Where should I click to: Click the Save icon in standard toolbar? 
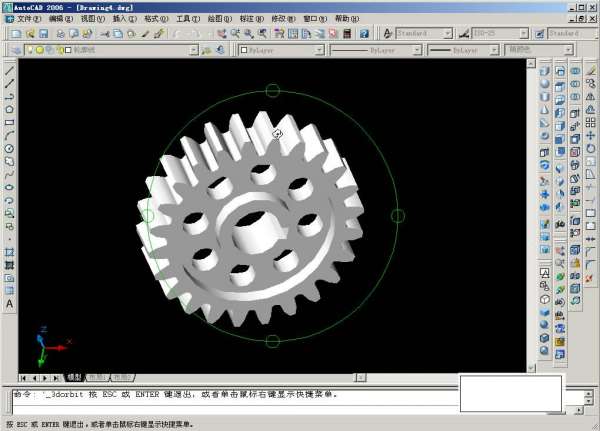44,33
